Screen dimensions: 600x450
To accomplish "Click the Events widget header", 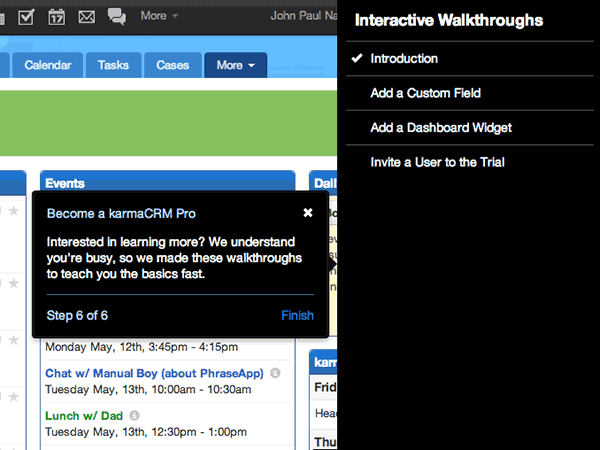I will coord(168,182).
